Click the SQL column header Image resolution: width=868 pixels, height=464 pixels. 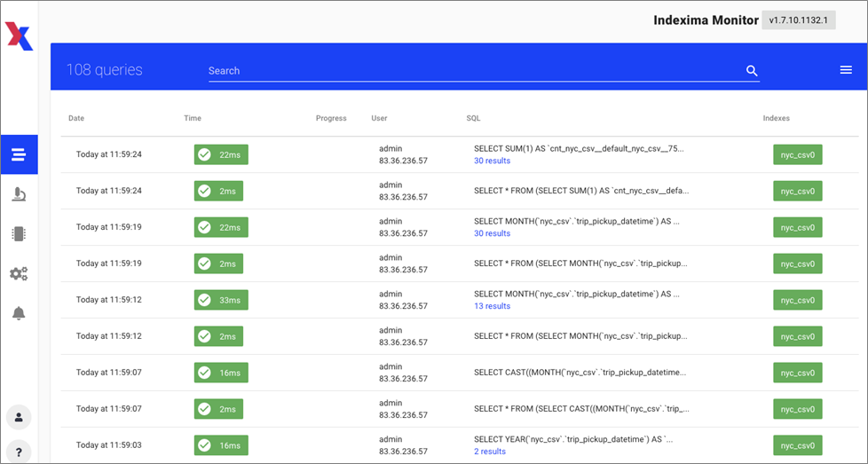pyautogui.click(x=473, y=118)
